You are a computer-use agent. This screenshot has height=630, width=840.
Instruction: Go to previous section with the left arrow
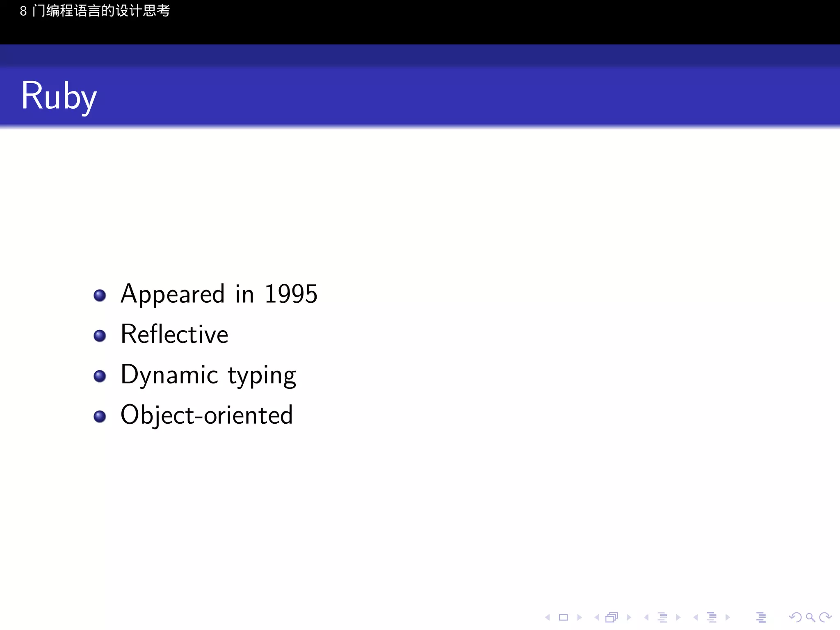(696, 617)
